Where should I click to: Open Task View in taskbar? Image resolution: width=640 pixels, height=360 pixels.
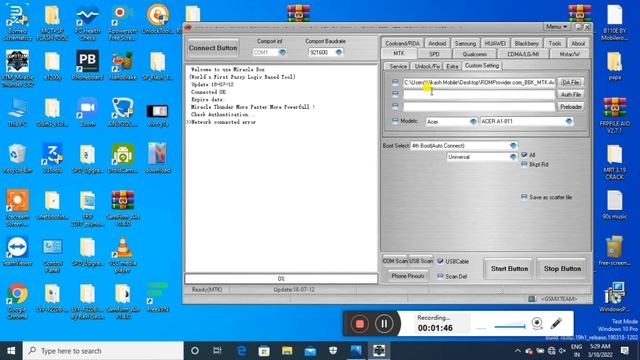(x=217, y=351)
